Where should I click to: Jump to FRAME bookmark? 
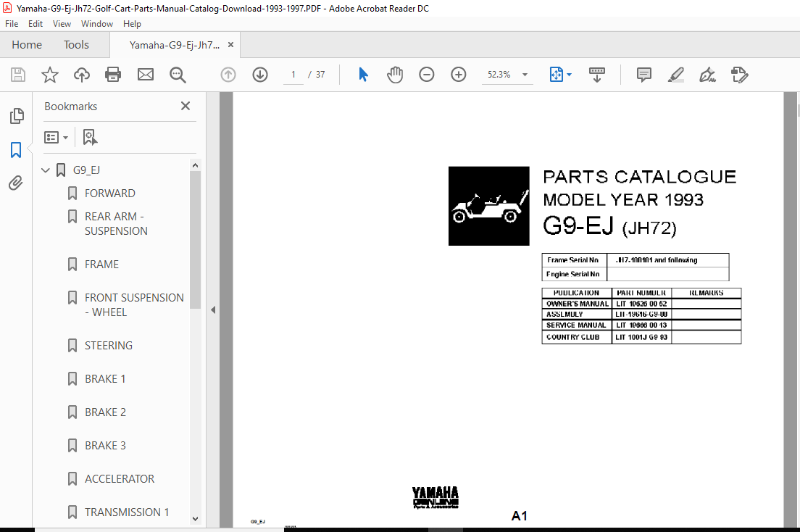(x=101, y=265)
